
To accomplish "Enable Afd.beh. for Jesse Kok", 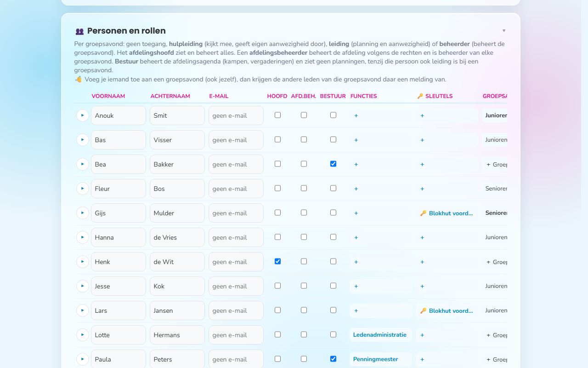I will pos(304,286).
